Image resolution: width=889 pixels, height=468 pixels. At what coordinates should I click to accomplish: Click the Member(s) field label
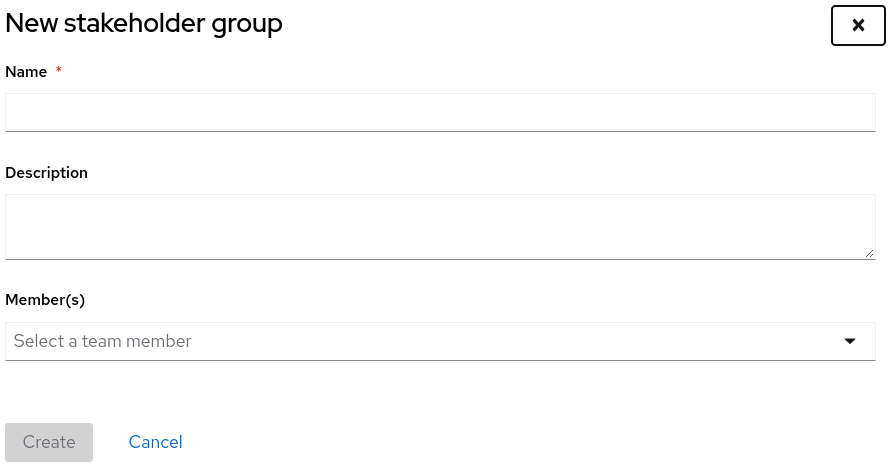[x=45, y=299]
